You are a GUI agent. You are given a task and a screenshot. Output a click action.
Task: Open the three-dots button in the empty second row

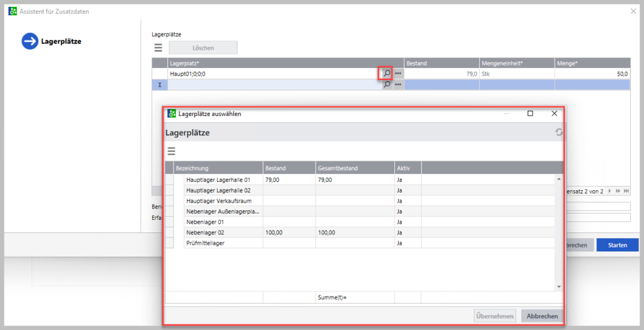tap(398, 85)
